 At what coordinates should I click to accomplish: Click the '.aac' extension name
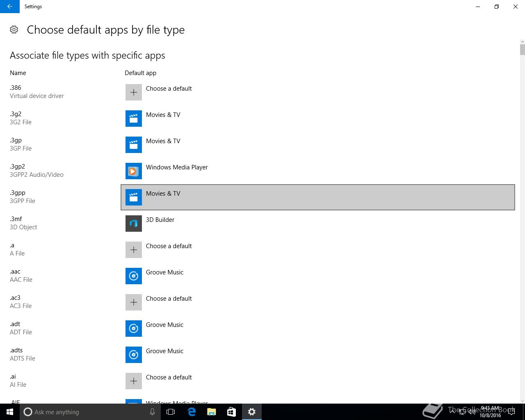click(15, 272)
